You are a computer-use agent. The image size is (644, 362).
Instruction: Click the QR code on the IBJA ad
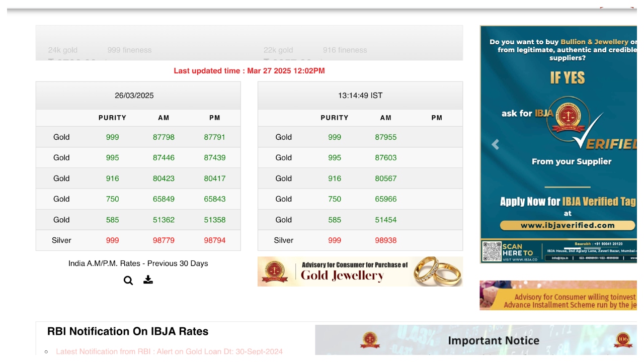(492, 251)
